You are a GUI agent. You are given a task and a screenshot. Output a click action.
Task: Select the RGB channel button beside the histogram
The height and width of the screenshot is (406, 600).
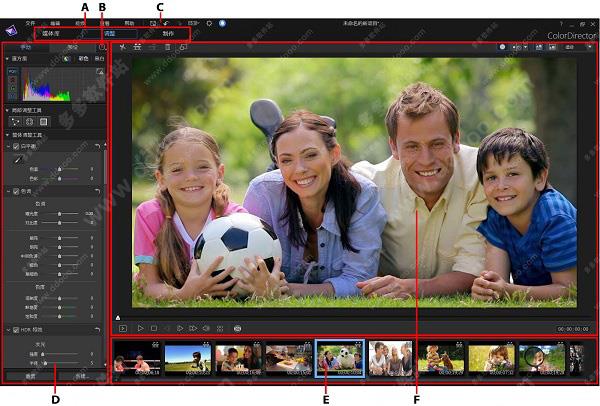pyautogui.click(x=13, y=72)
